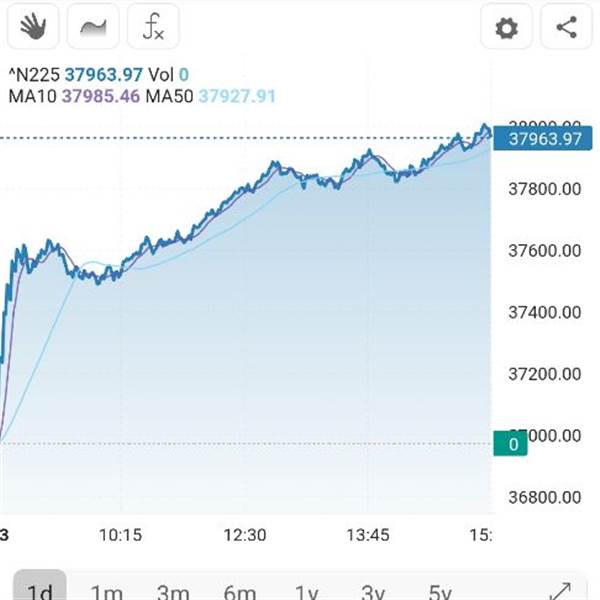The height and width of the screenshot is (600, 600).
Task: Click the blue 37963.97 current price label
Action: click(543, 138)
